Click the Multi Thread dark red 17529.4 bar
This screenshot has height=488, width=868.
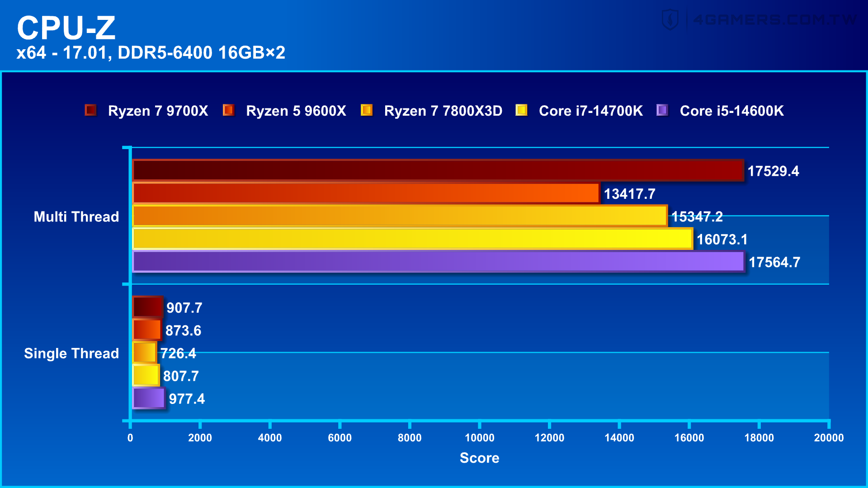point(438,170)
